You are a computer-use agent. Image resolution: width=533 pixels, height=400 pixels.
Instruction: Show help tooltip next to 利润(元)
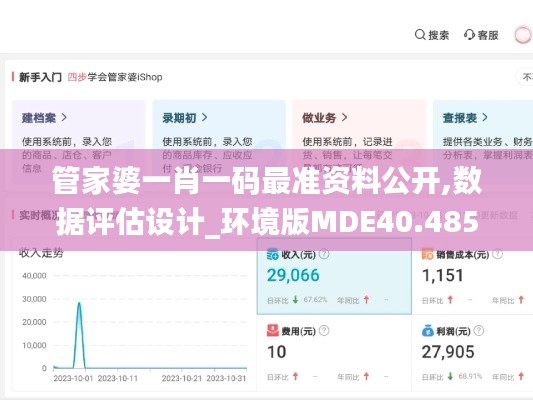(479, 331)
